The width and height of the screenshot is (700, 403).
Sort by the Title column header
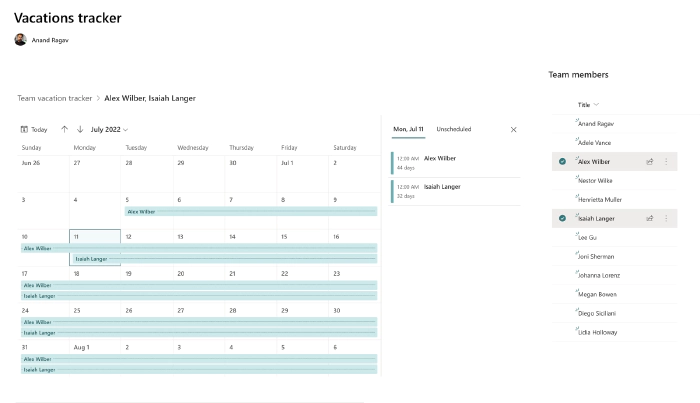tap(588, 105)
